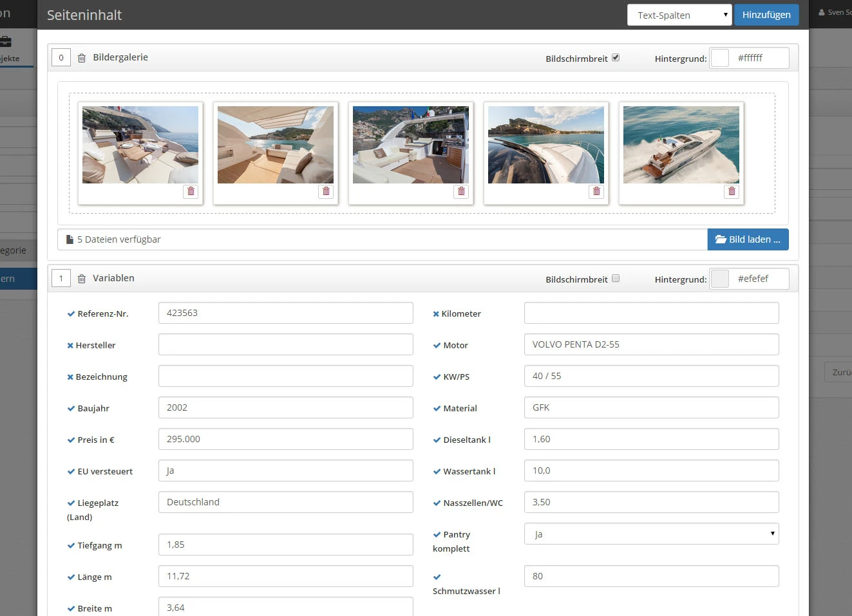Click the Bild laden button
Screen dimensions: 852x616
748,239
